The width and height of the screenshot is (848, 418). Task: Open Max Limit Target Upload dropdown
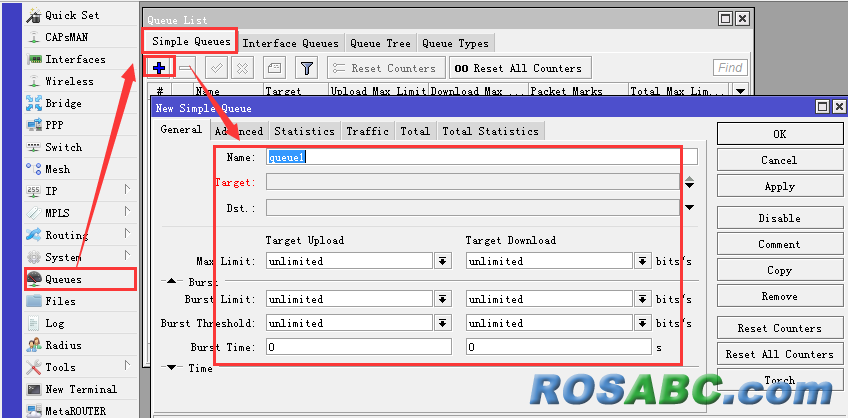pyautogui.click(x=442, y=261)
